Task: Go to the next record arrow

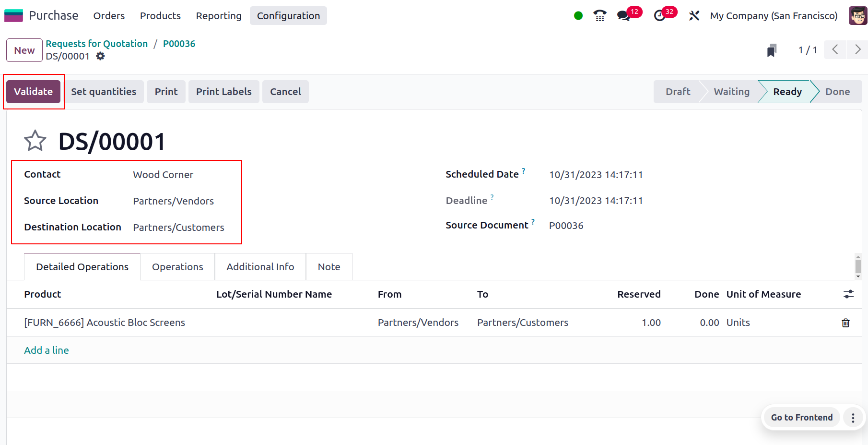Action: pos(857,49)
